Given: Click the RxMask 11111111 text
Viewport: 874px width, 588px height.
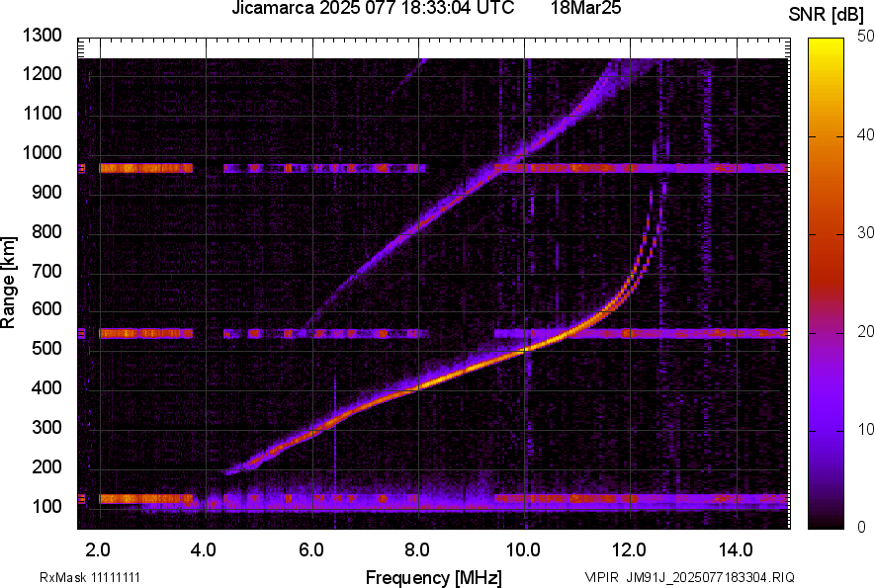Looking at the screenshot, I should pos(90,577).
